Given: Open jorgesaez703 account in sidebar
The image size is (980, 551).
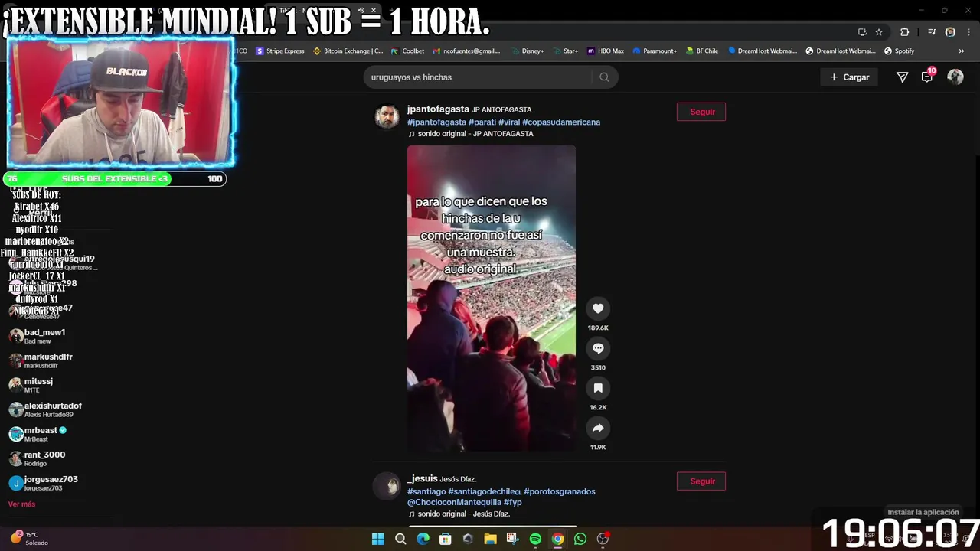Looking at the screenshot, I should 51,483.
